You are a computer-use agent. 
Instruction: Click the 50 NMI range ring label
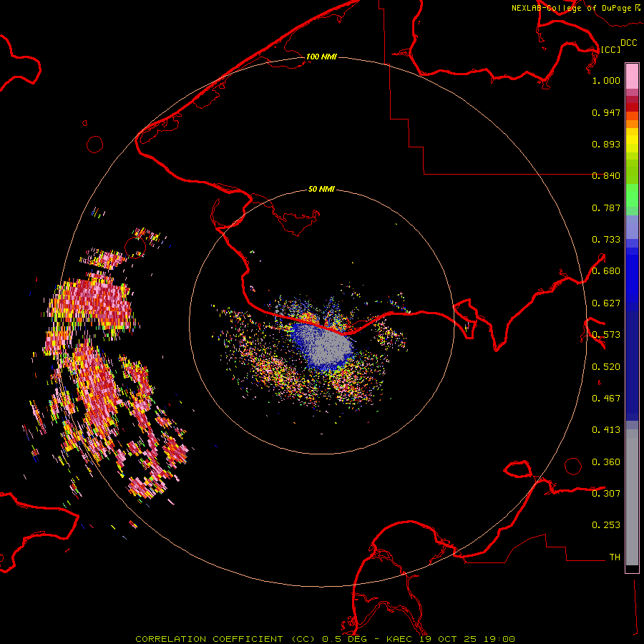point(321,189)
